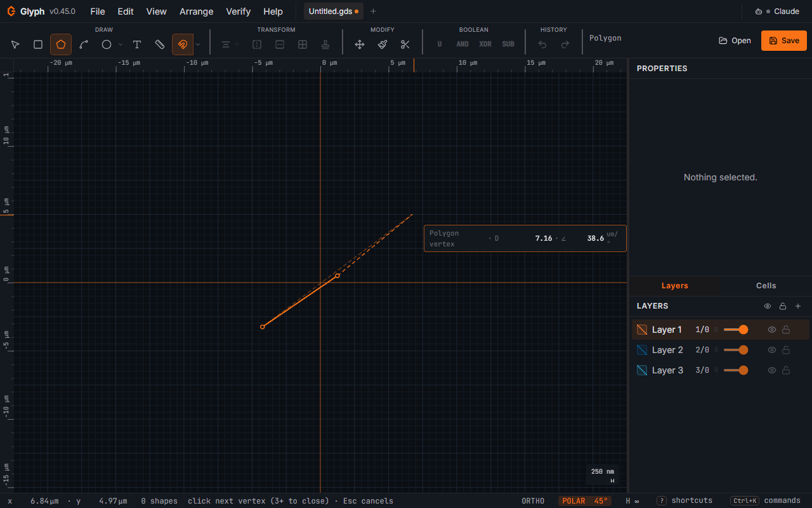812x508 pixels.
Task: Switch to the Layers tab
Action: tap(675, 286)
